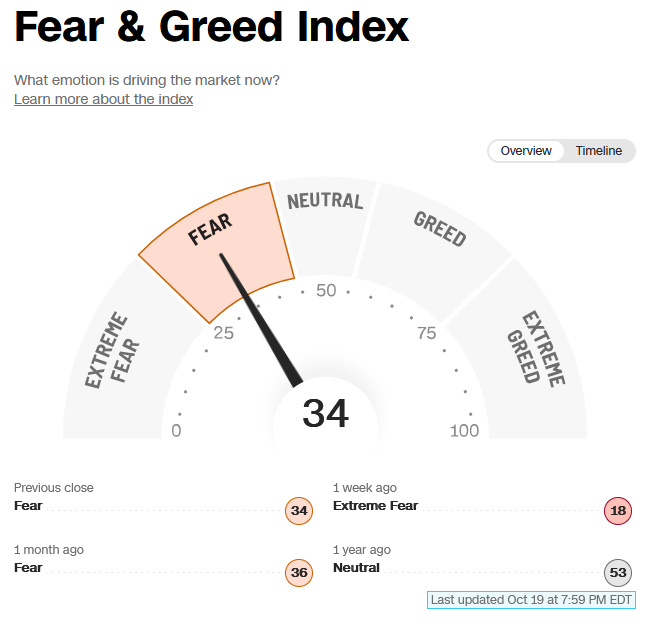Click the large 34 index value
Viewport: 645px width, 626px height.
[325, 413]
